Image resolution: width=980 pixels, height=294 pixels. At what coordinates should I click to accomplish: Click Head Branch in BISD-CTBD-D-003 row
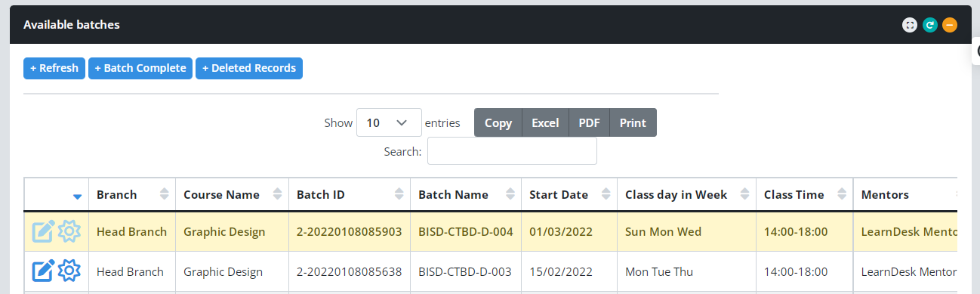coord(130,271)
